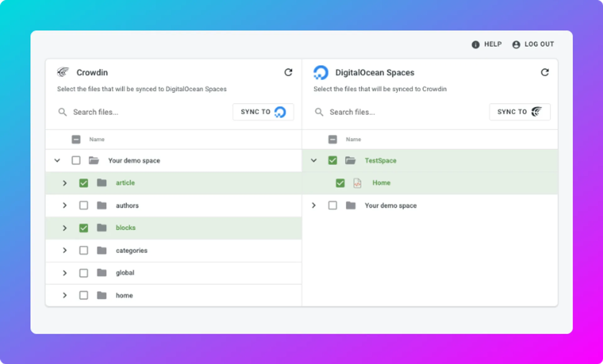Collapse the TestSpace folder

point(314,160)
